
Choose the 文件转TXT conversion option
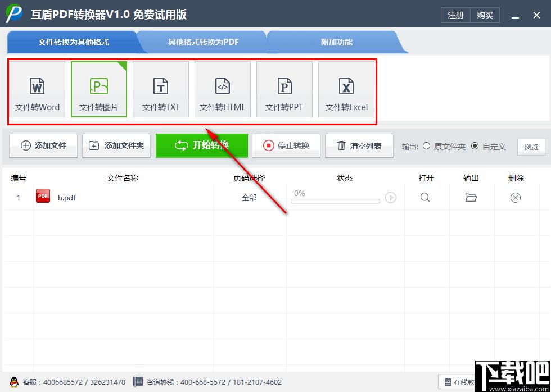coord(161,89)
